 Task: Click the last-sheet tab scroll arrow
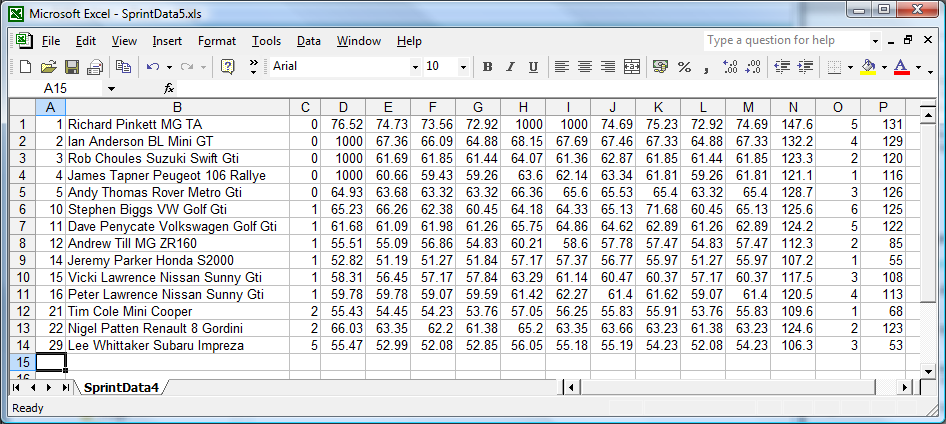coord(65,387)
